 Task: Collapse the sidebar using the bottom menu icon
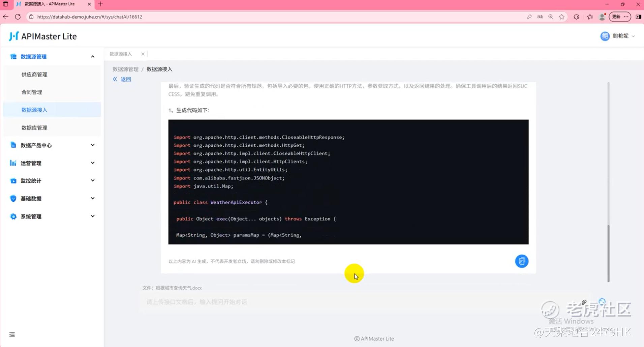12,335
